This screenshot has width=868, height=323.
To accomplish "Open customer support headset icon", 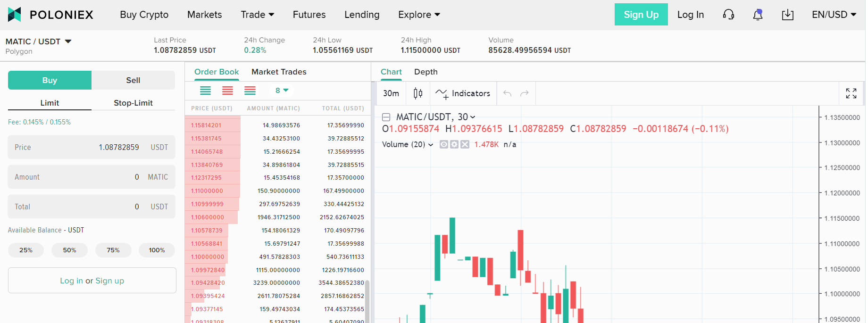I will click(x=728, y=15).
